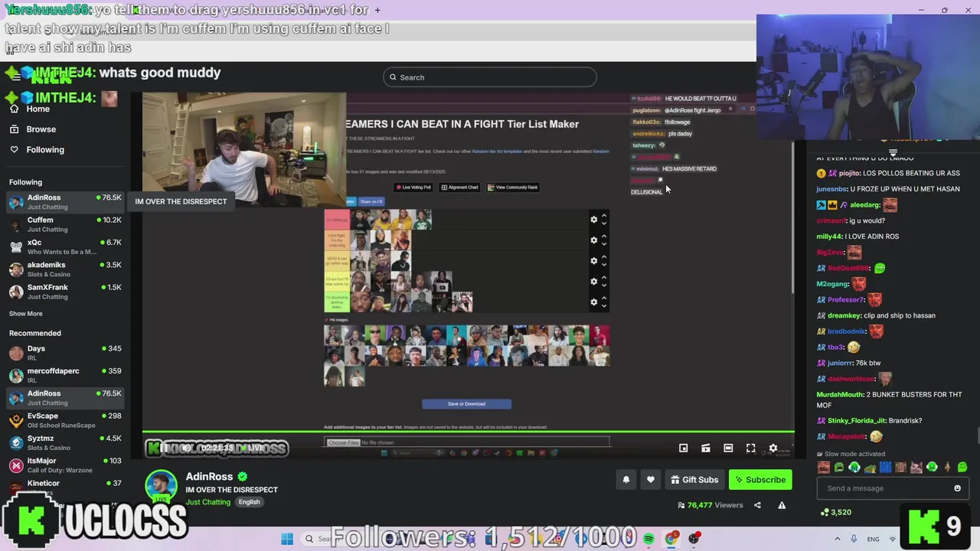
Task: Open AdinRoss profile avatar below player
Action: (161, 486)
